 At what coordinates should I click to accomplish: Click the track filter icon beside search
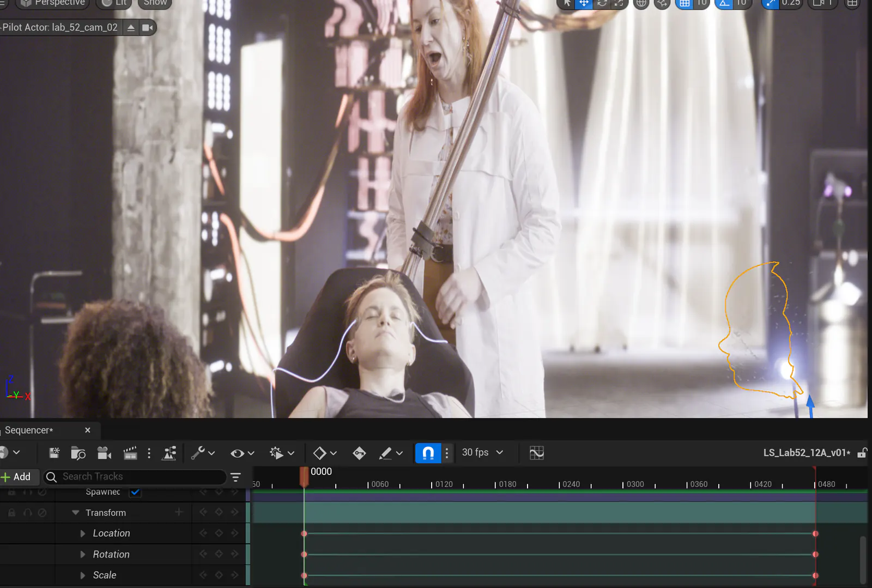pyautogui.click(x=235, y=477)
